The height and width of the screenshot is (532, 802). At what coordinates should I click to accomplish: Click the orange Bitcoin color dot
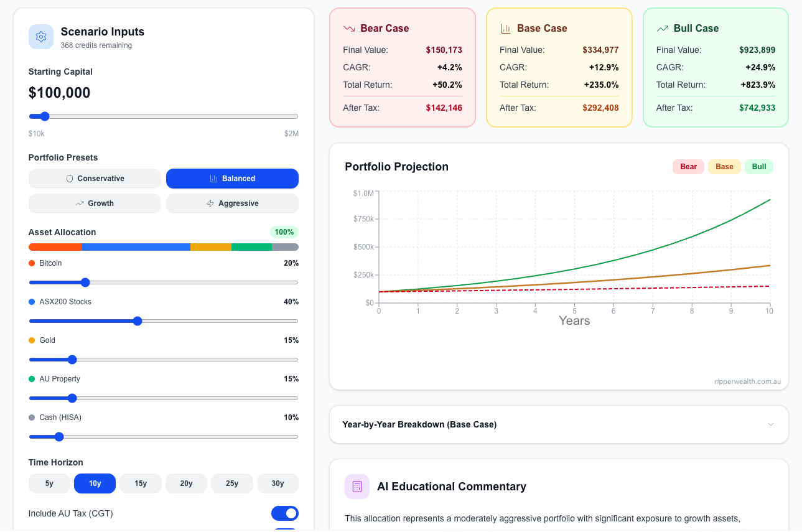32,263
